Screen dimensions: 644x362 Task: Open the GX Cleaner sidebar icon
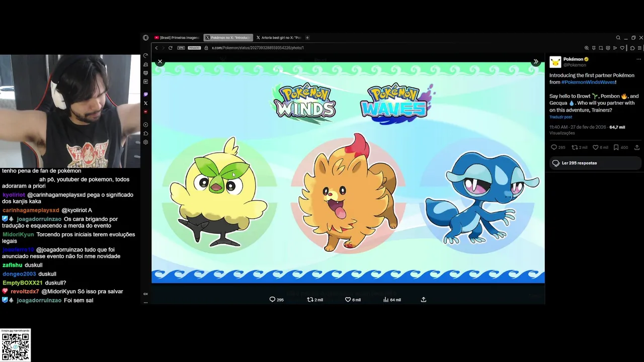[145, 64]
